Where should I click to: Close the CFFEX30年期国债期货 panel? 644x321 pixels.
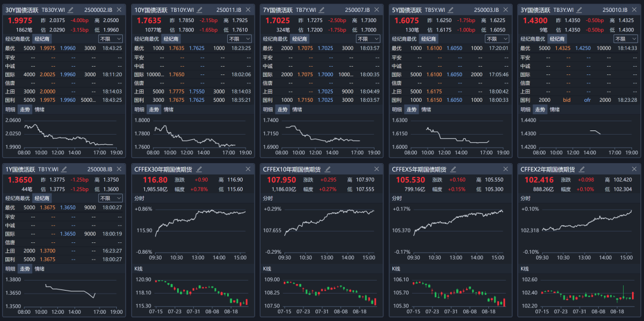tap(248, 169)
